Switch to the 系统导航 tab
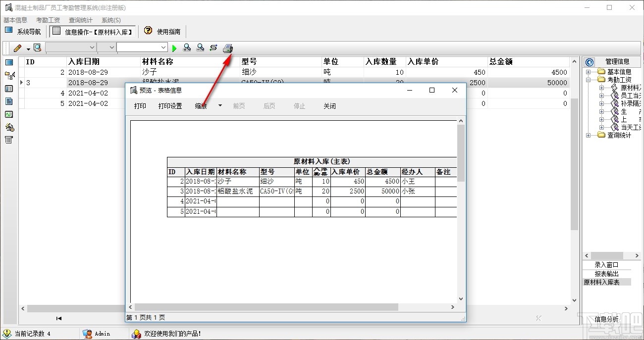644x340 pixels. tap(23, 31)
